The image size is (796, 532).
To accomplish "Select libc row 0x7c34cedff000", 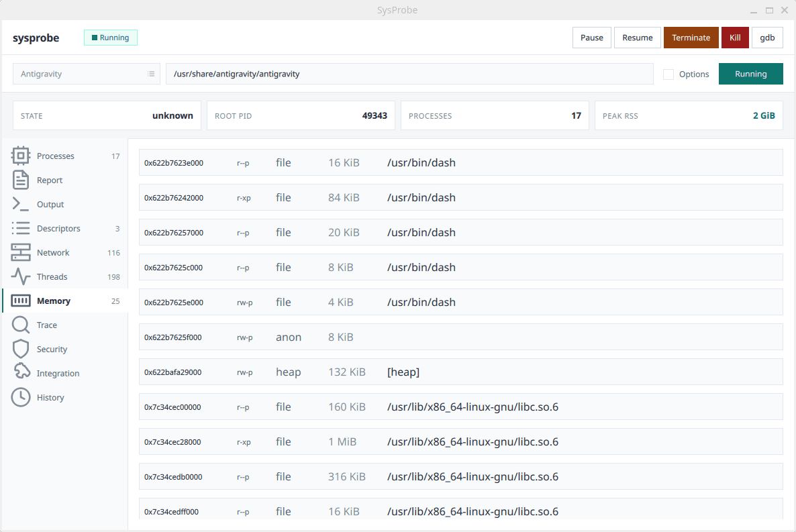I will (x=461, y=509).
